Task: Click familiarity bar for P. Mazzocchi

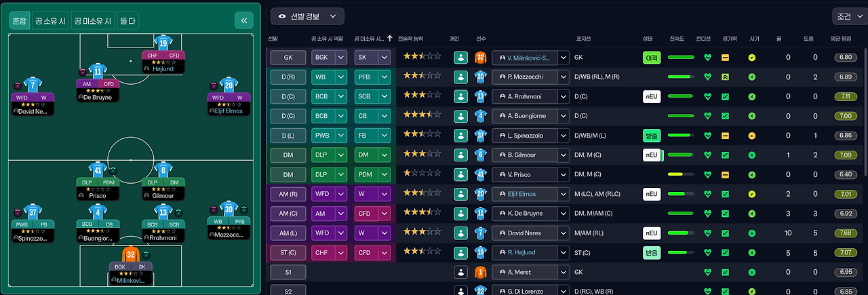Action: click(682, 77)
